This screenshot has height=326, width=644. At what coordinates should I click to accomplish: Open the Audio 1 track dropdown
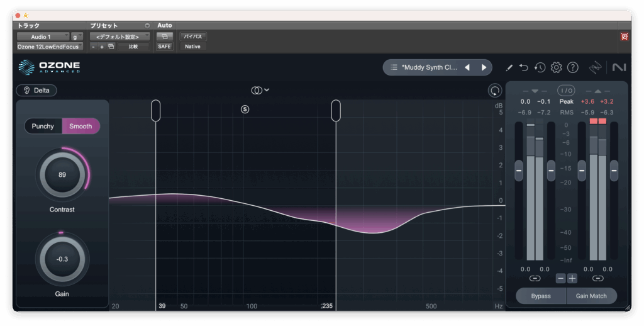[43, 37]
